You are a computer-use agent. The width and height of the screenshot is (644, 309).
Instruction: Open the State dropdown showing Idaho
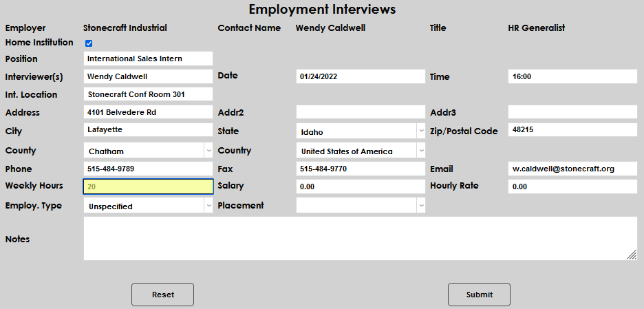[361, 131]
